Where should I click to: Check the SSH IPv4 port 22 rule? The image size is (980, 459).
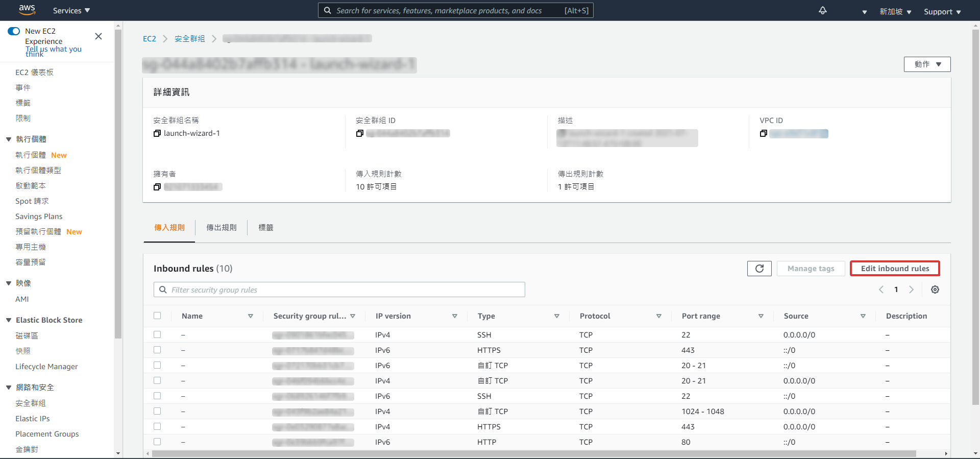pyautogui.click(x=157, y=334)
